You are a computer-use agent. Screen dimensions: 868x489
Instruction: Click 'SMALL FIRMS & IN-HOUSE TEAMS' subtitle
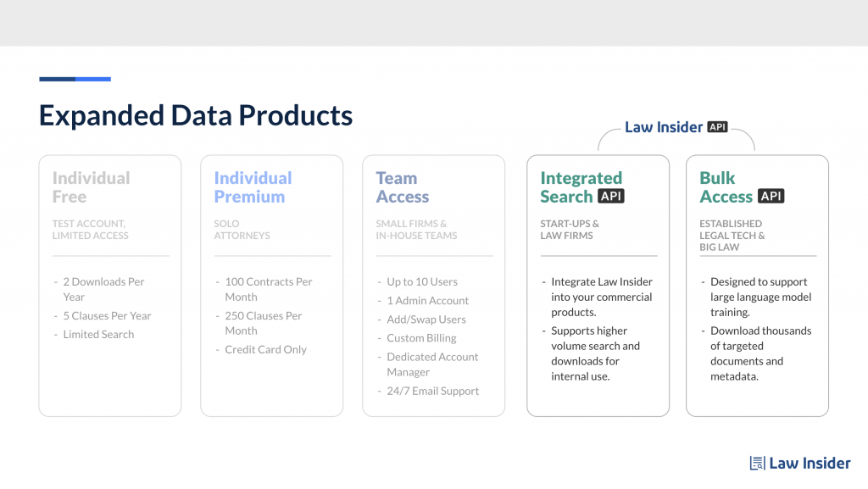416,230
